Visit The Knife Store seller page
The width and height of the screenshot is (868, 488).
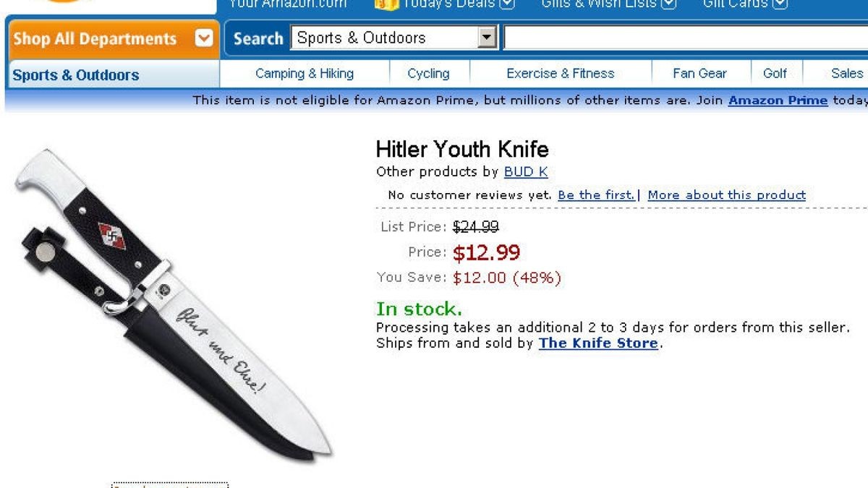(x=597, y=343)
